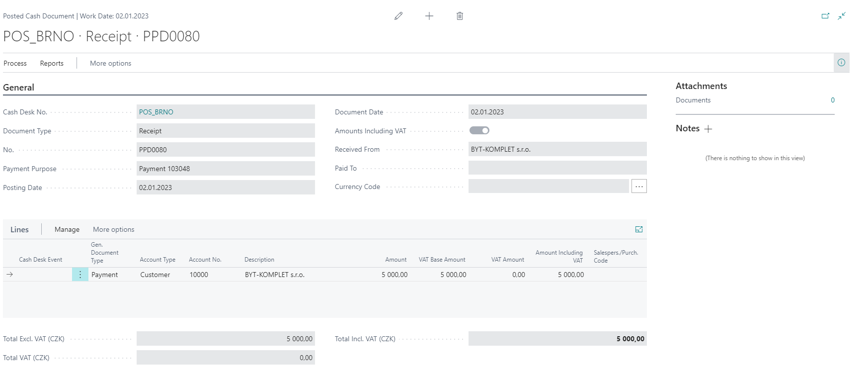Click No. field showing PPD0080

[x=226, y=150]
